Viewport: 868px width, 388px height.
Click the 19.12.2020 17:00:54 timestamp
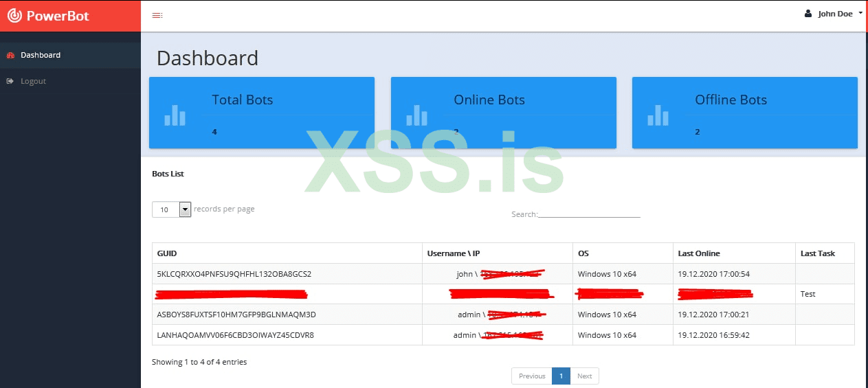pyautogui.click(x=713, y=274)
